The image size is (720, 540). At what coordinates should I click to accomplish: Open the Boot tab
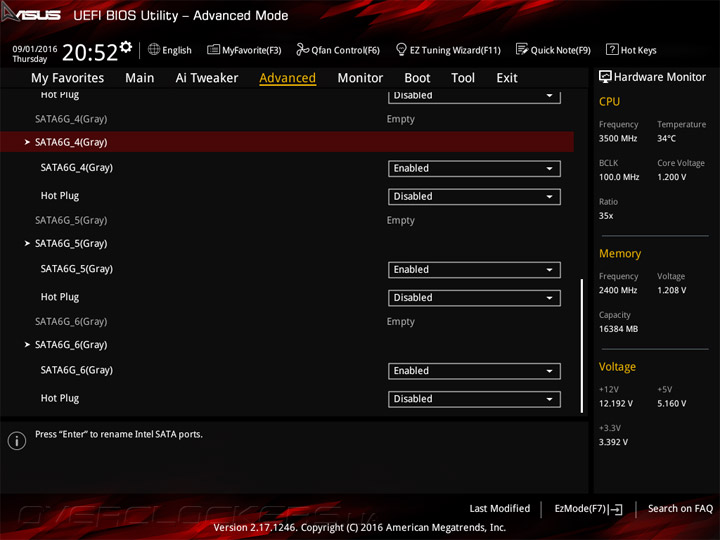pyautogui.click(x=417, y=78)
